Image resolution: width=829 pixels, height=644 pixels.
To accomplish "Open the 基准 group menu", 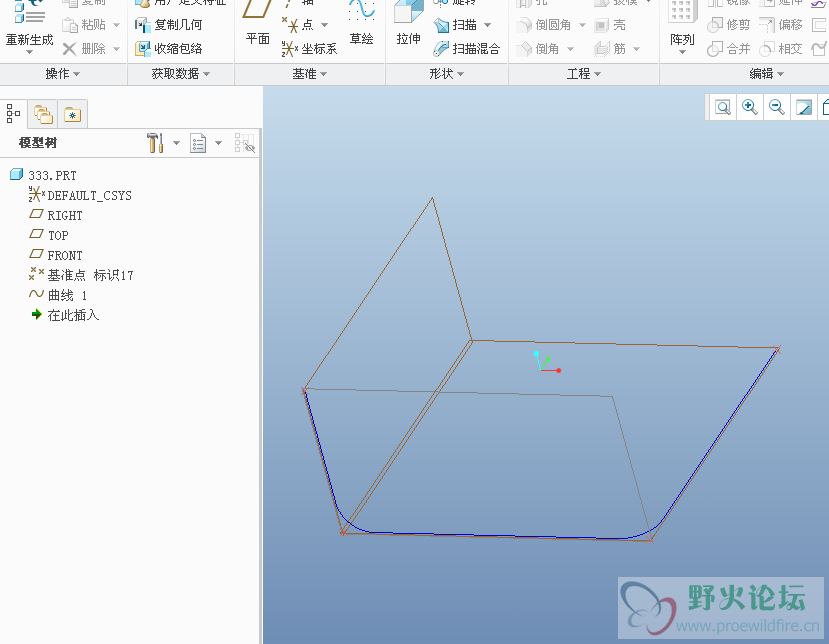I will pyautogui.click(x=310, y=73).
